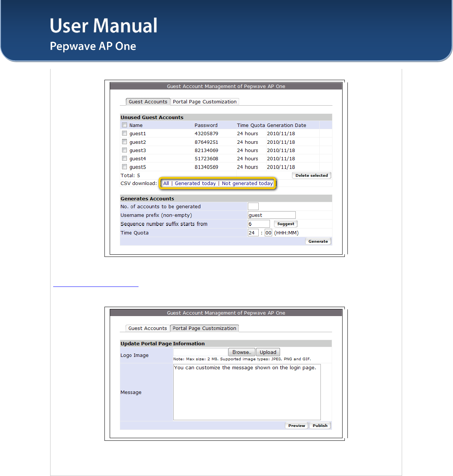Click inside the Message text area
This screenshot has width=453, height=476.
pos(247,392)
